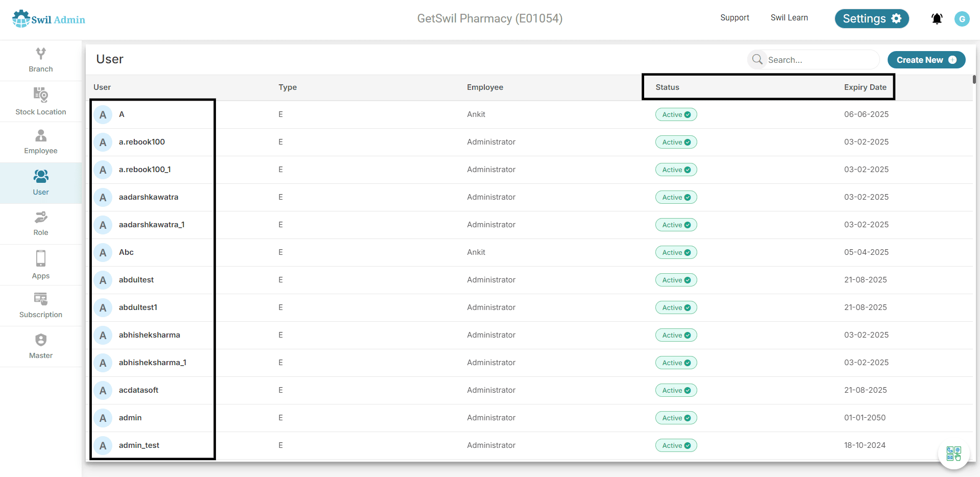The height and width of the screenshot is (477, 980).
Task: Open the Apps section
Action: coord(41,265)
